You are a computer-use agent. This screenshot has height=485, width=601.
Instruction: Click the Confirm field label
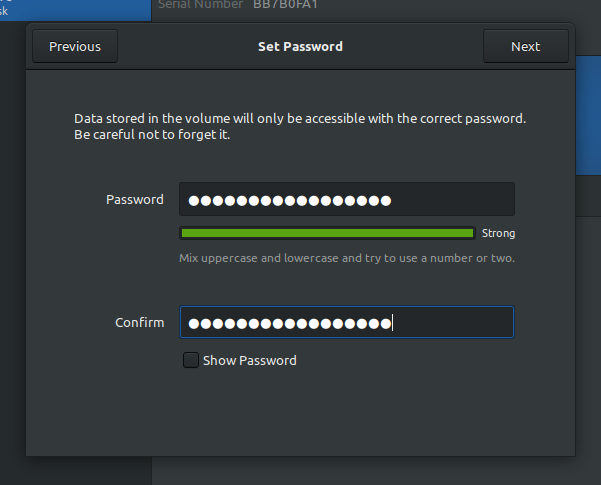click(139, 322)
